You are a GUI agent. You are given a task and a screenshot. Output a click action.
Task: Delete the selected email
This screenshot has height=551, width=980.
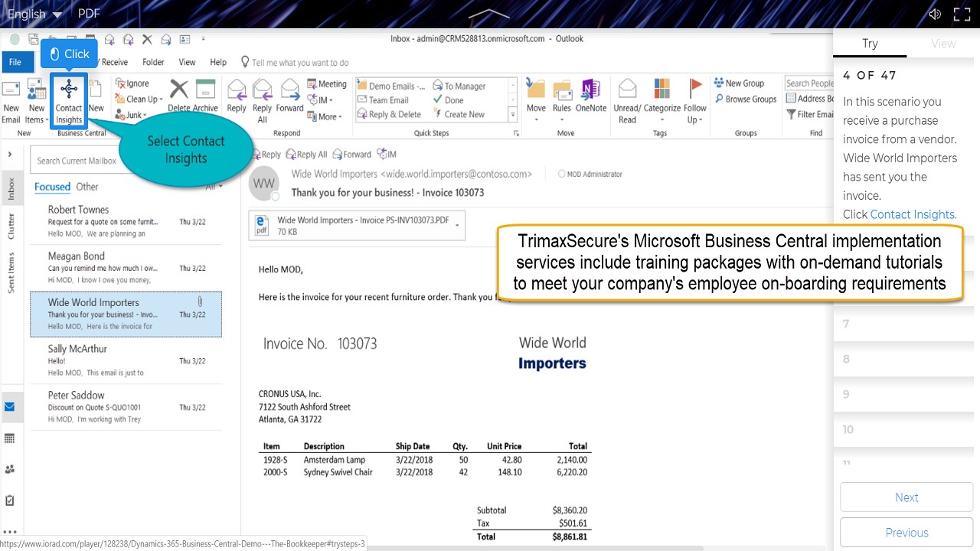click(x=178, y=96)
